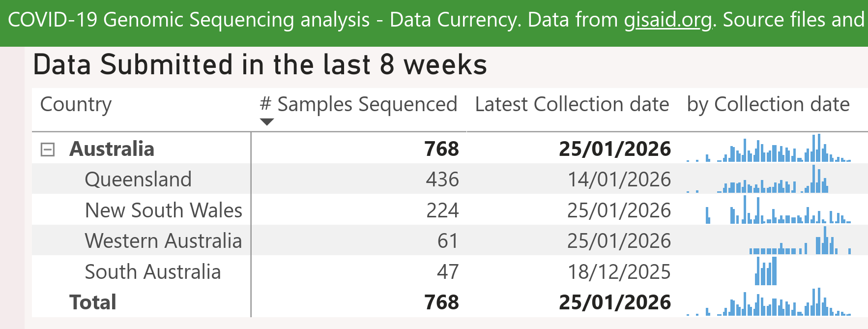Select the Western Australia row label
Image resolution: width=868 pixels, height=329 pixels.
[163, 241]
